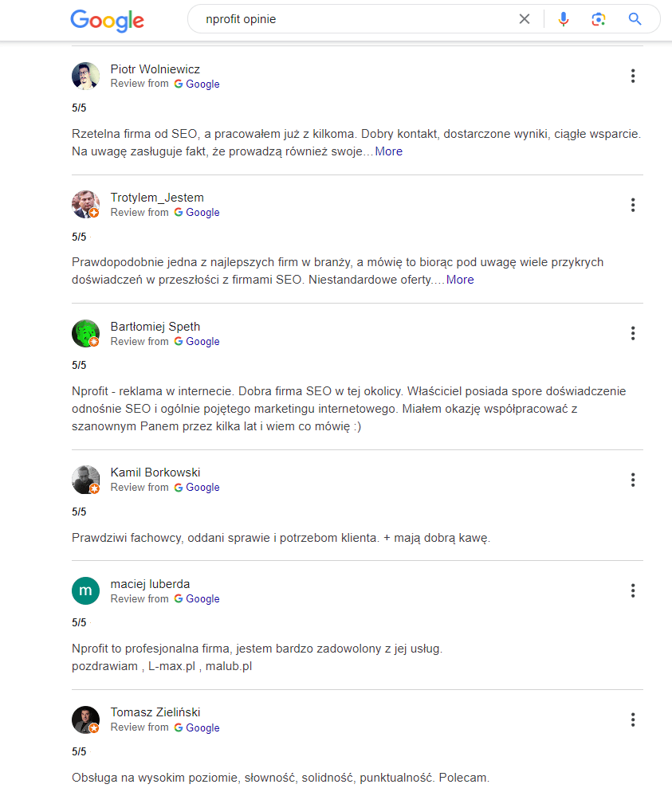Click Tomasz Zieliński's profile picture
This screenshot has width=672, height=796.
pyautogui.click(x=85, y=720)
